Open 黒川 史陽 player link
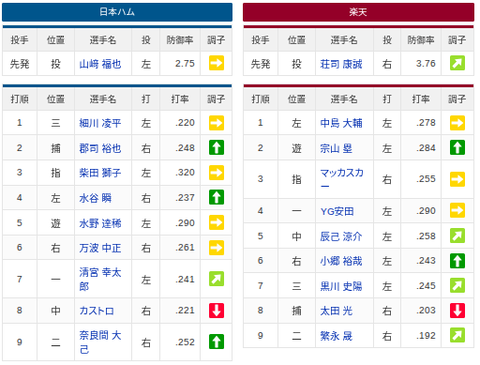This screenshot has width=480, height=365. click(x=341, y=286)
